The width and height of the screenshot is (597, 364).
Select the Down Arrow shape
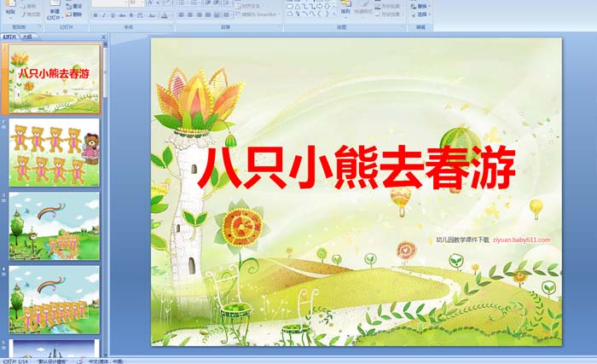point(327,7)
